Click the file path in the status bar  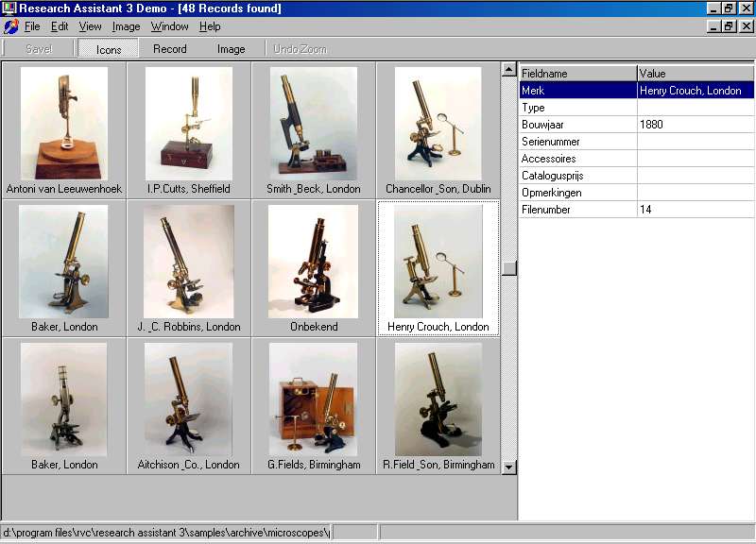point(166,533)
